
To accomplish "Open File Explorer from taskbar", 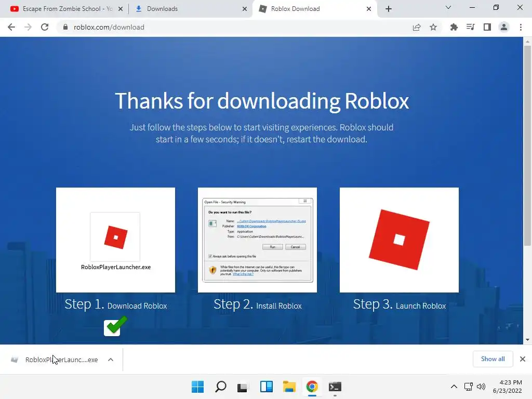I will pyautogui.click(x=289, y=387).
